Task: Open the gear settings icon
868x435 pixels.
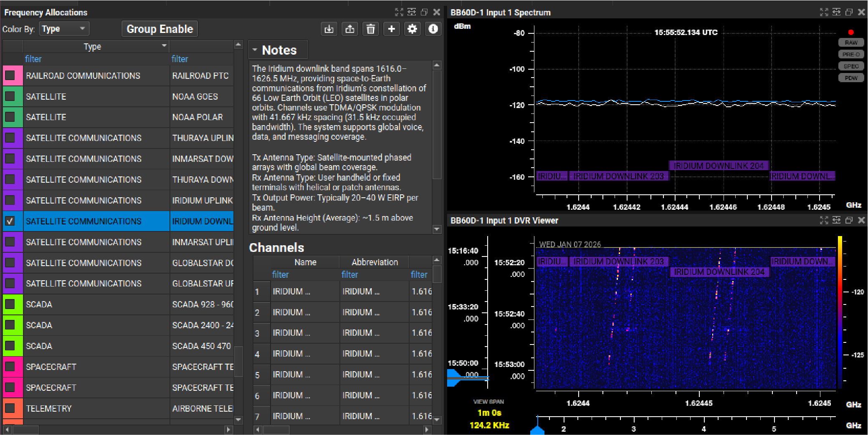Action: [412, 29]
